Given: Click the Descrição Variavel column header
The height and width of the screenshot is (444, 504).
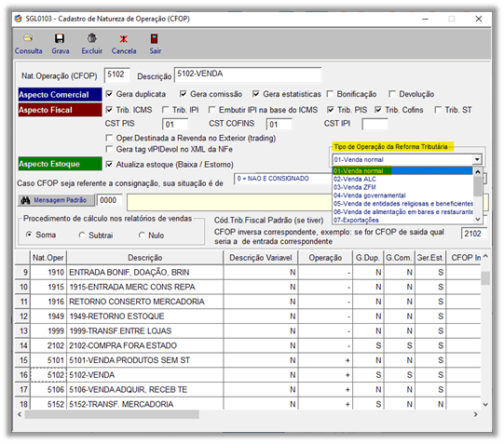Looking at the screenshot, I should tap(261, 258).
